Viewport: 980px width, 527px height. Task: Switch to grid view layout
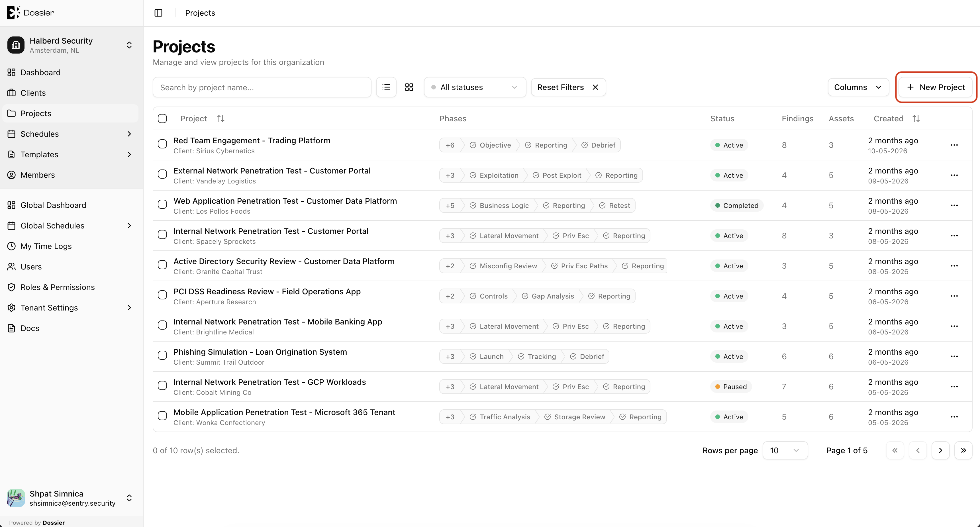409,87
